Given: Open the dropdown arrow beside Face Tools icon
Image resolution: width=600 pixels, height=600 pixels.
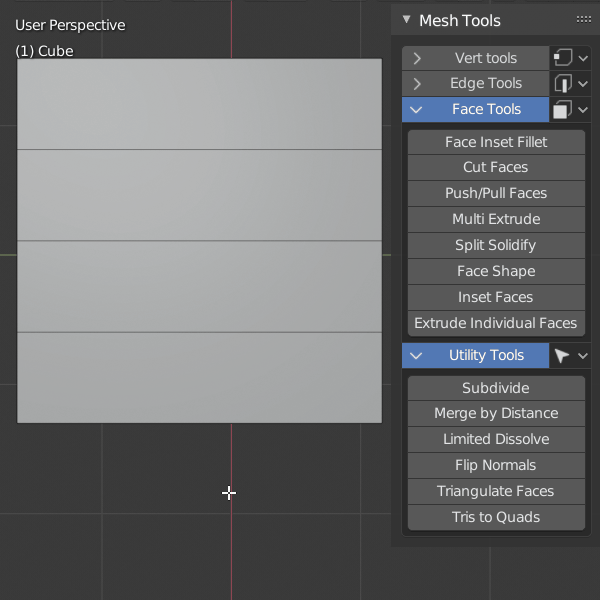Looking at the screenshot, I should (x=583, y=110).
